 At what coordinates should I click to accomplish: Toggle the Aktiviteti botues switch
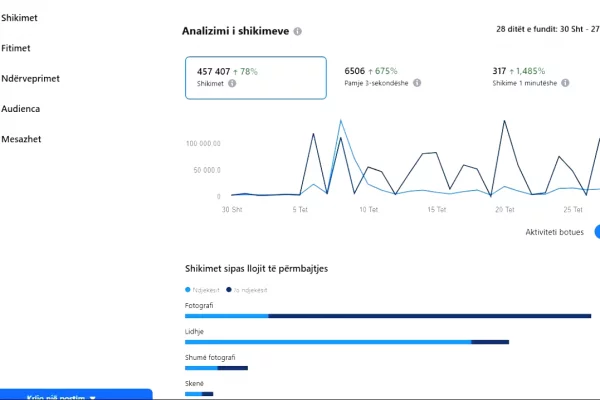596,231
